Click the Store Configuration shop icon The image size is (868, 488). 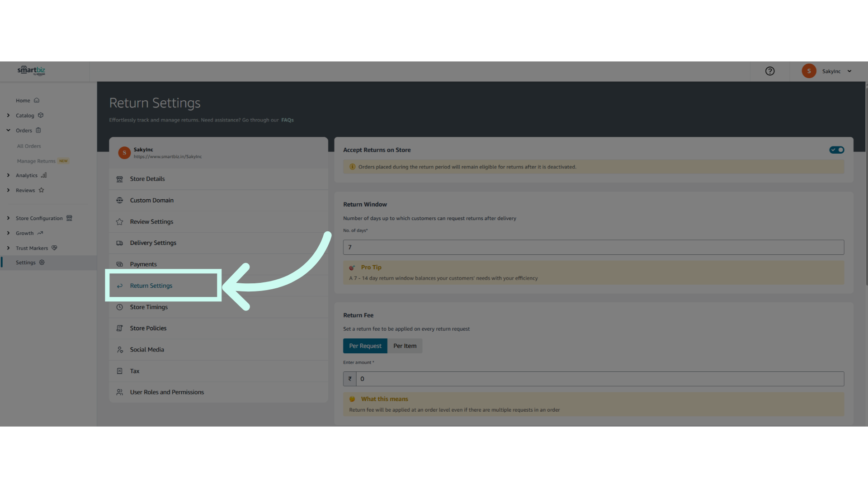tap(69, 218)
